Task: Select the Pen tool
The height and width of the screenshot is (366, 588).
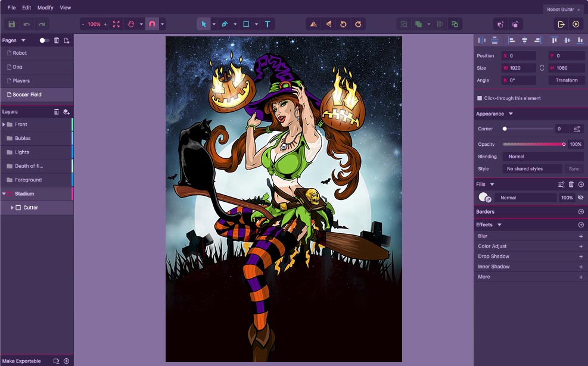Action: [x=225, y=24]
